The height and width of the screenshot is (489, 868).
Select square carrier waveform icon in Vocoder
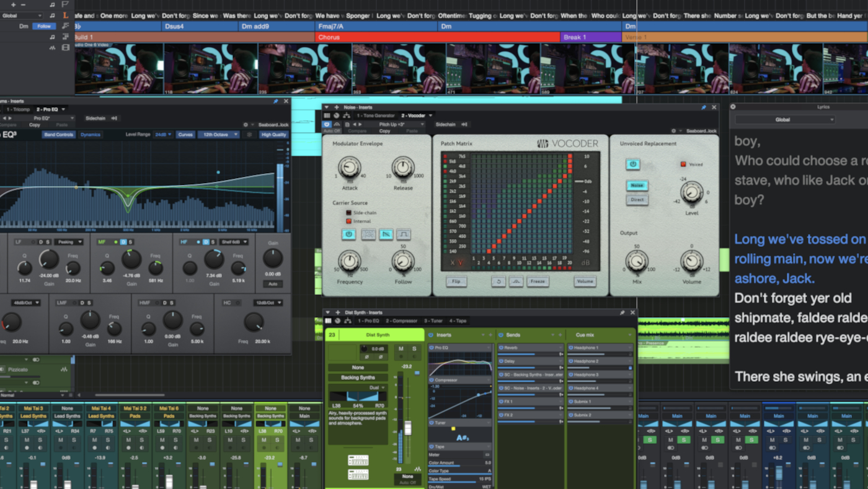(404, 234)
